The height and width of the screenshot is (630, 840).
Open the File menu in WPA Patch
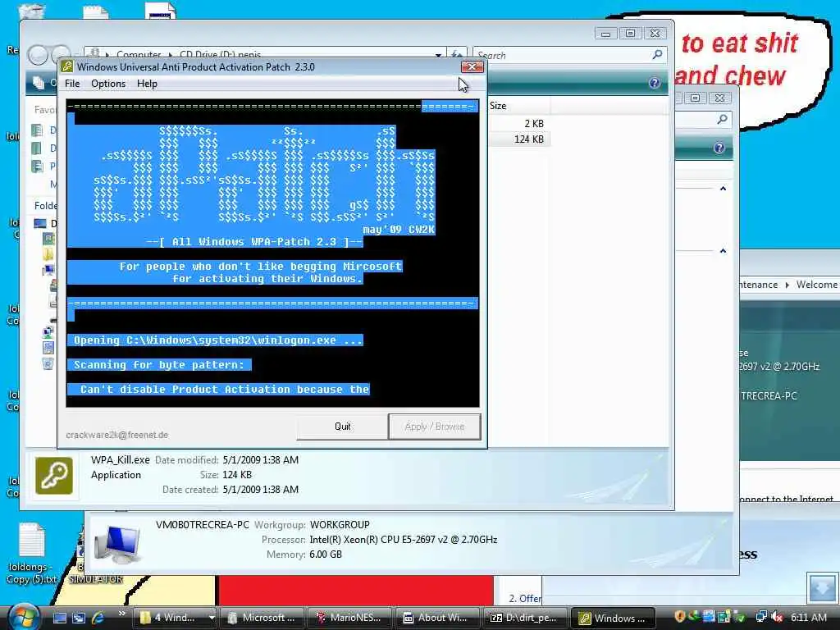(72, 84)
